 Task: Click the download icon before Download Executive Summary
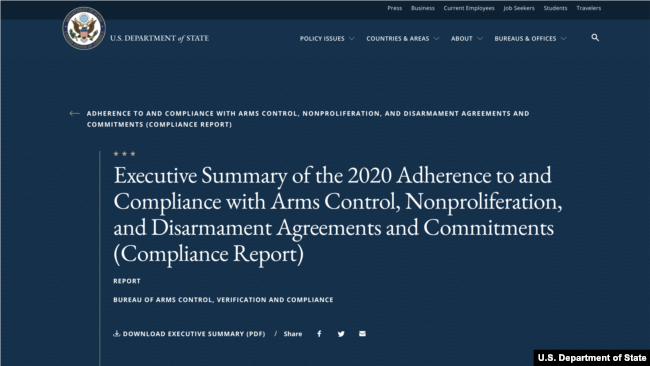(116, 333)
